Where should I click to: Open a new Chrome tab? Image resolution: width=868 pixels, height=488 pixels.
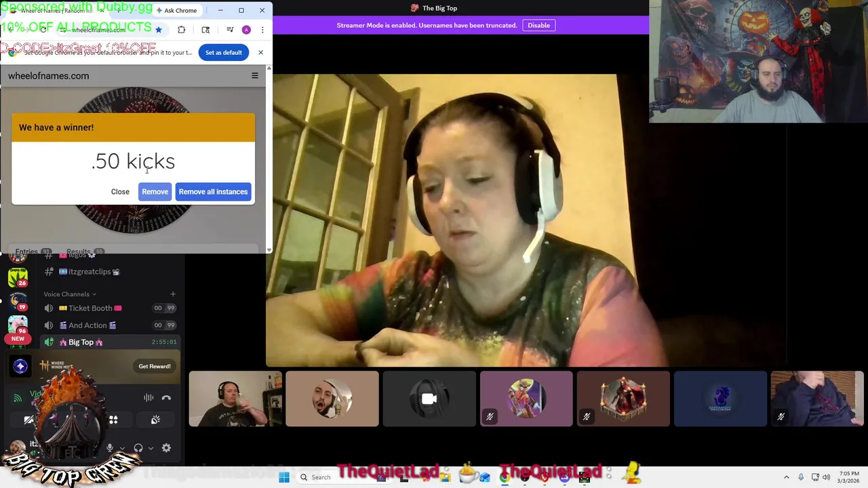click(x=118, y=10)
